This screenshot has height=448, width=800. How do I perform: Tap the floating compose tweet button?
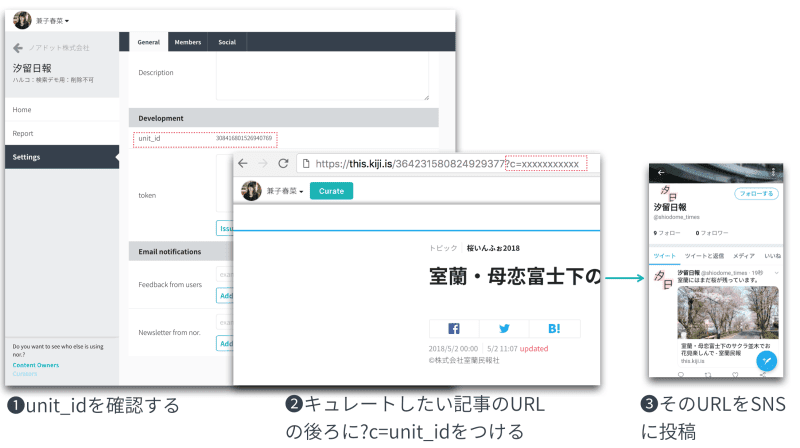click(x=766, y=361)
